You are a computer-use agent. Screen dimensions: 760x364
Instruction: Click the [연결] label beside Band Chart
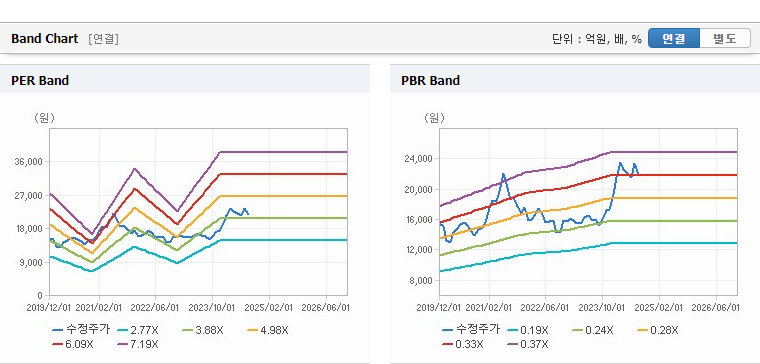tap(104, 39)
